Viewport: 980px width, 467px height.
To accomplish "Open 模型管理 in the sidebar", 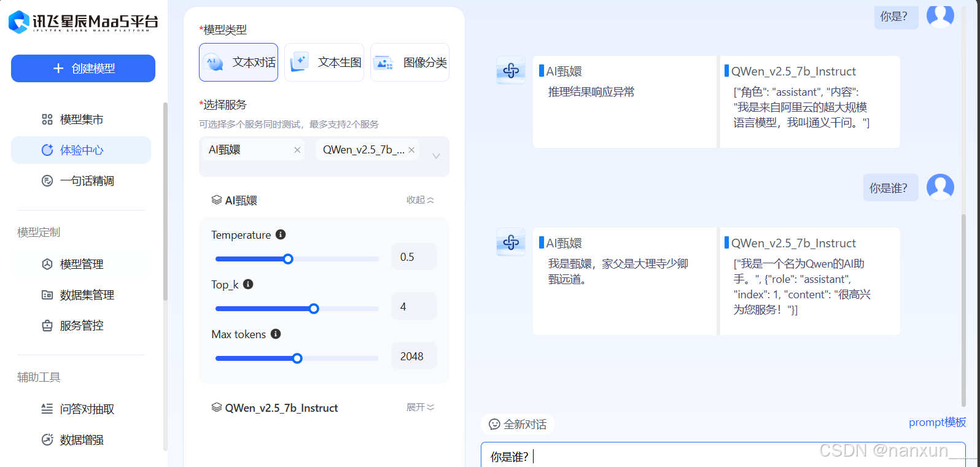I will [x=81, y=264].
